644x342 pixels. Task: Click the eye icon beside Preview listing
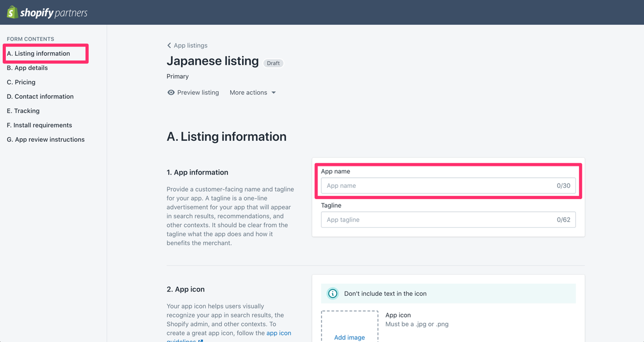tap(171, 92)
